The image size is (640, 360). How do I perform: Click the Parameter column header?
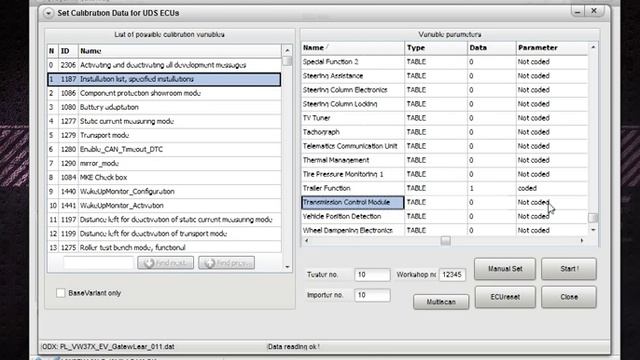[x=552, y=48]
